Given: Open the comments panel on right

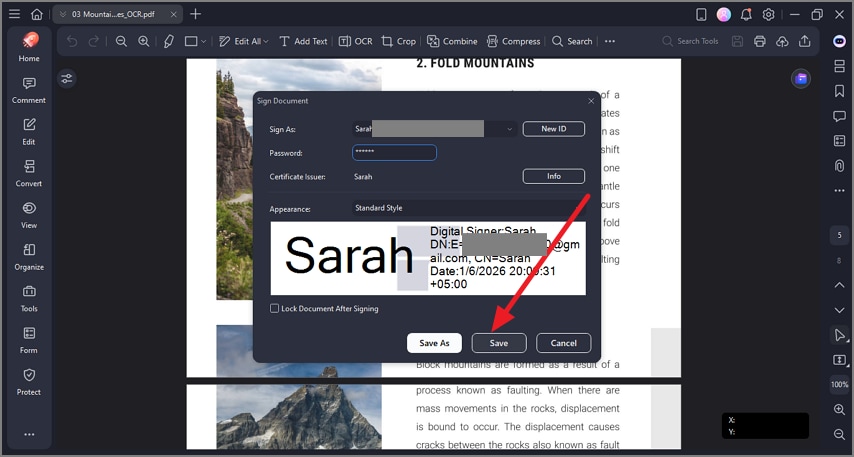Looking at the screenshot, I should tap(839, 116).
